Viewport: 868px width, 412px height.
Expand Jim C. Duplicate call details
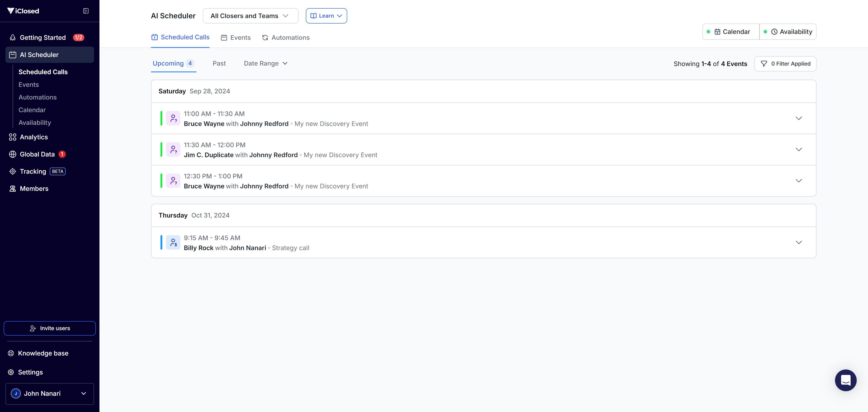tap(798, 150)
